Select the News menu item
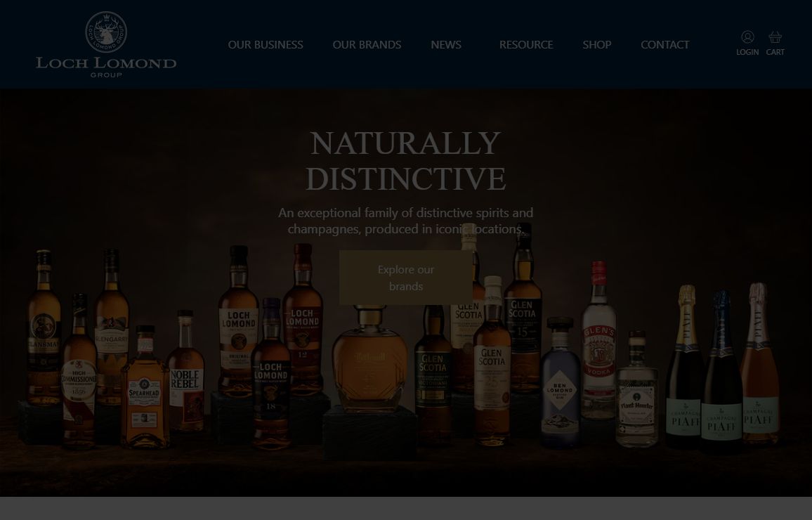 click(x=446, y=44)
